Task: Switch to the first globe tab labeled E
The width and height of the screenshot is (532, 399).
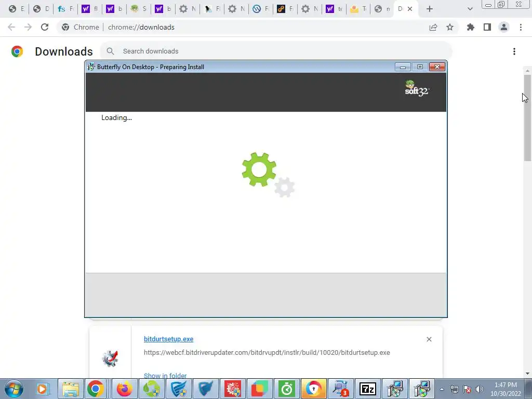Action: click(17, 9)
